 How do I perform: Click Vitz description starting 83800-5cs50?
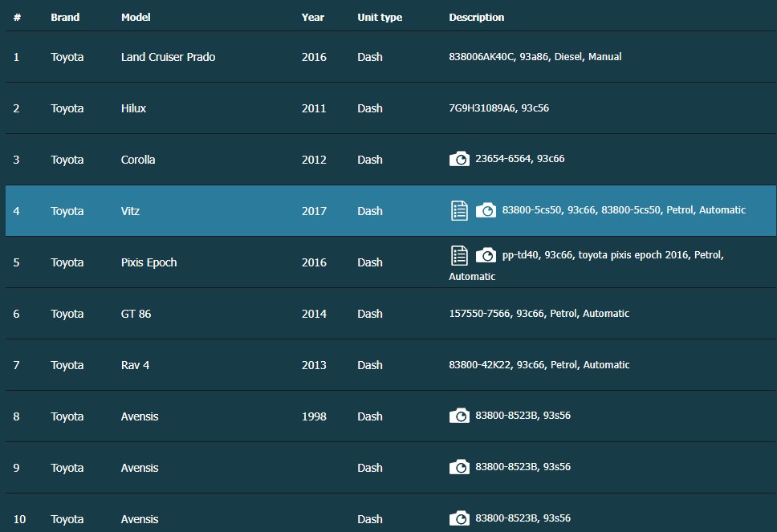point(624,210)
